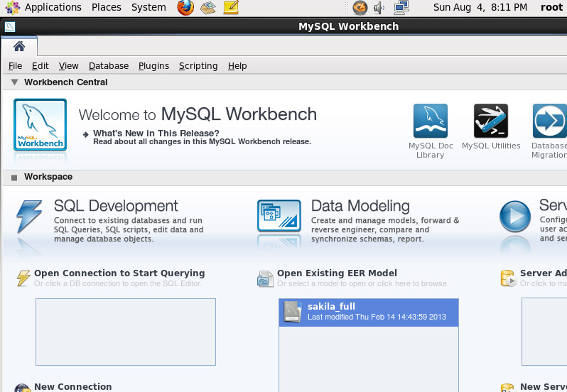Launch the mail client icon in panel

click(208, 8)
